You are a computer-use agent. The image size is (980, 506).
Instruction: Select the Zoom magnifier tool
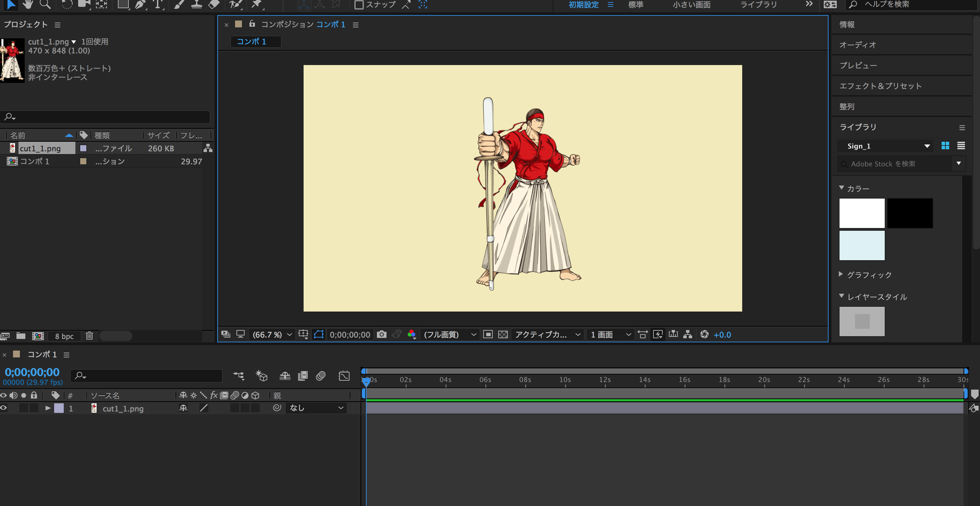(45, 4)
